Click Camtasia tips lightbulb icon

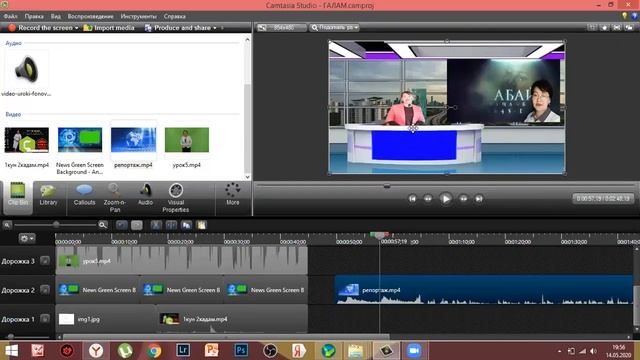click(x=624, y=16)
